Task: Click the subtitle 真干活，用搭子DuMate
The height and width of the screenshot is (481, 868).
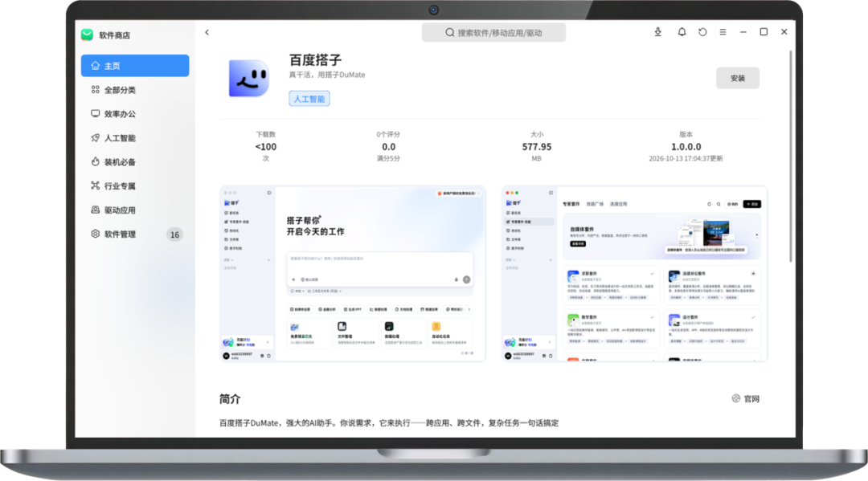Action: 326,75
